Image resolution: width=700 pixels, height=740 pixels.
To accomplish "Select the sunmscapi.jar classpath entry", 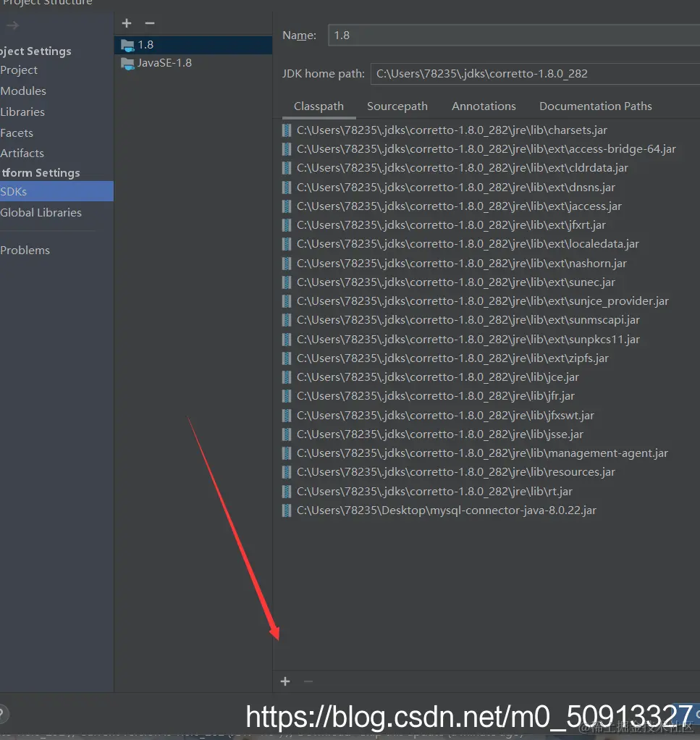I will click(x=468, y=320).
